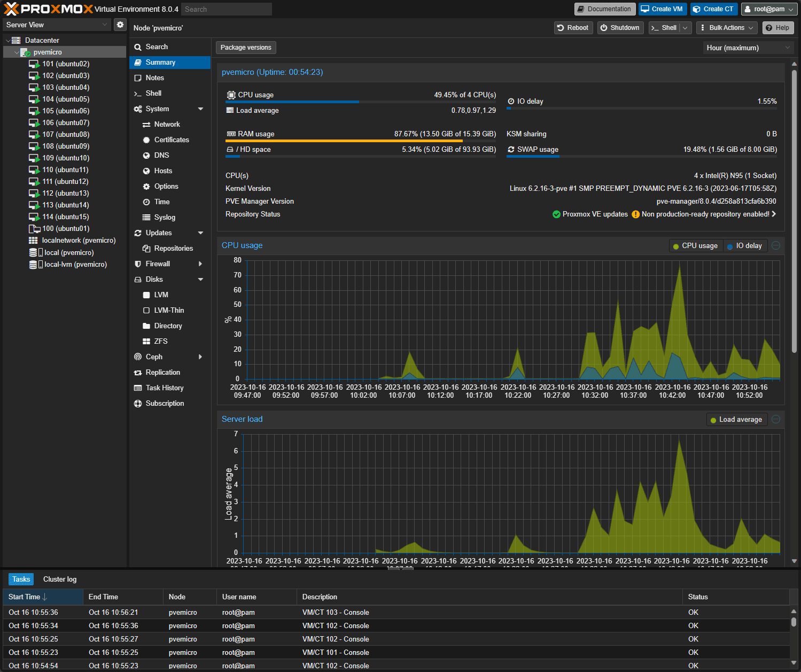
Task: Click the RAM usage progress bar
Action: coord(360,141)
